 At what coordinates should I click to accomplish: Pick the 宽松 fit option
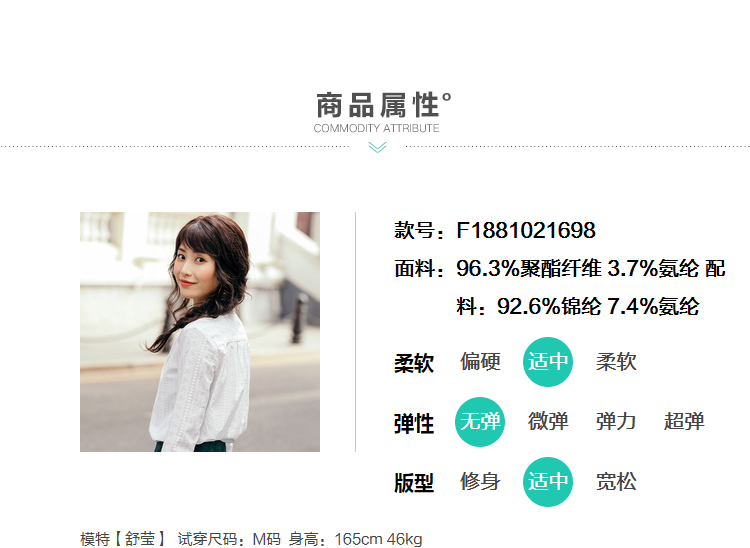coord(616,482)
